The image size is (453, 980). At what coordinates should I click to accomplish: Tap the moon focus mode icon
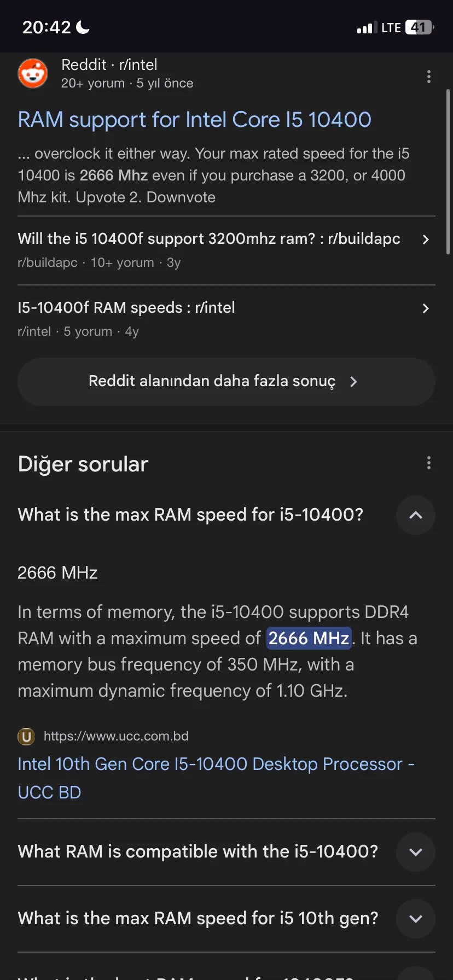83,27
